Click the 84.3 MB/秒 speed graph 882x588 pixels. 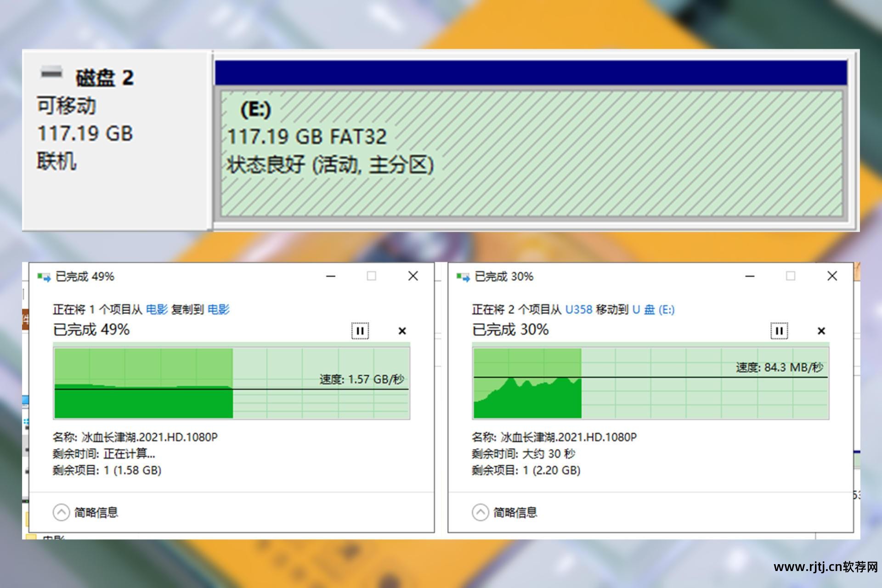tap(651, 384)
